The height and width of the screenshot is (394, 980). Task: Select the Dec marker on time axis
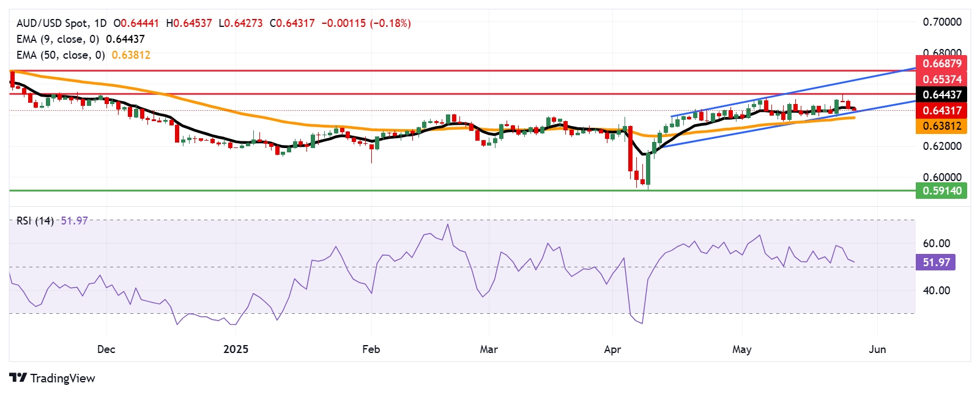[106, 349]
